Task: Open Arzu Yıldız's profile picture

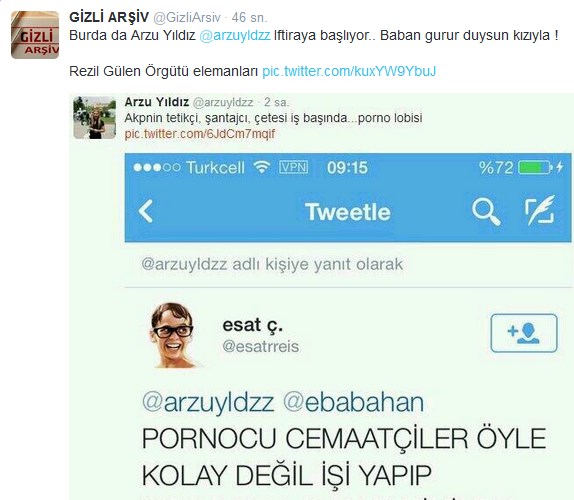Action: pos(94,117)
